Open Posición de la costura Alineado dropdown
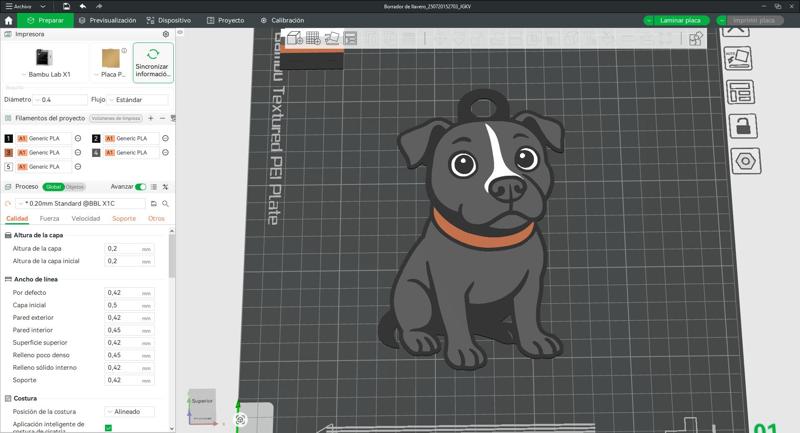The image size is (800, 433). (130, 412)
